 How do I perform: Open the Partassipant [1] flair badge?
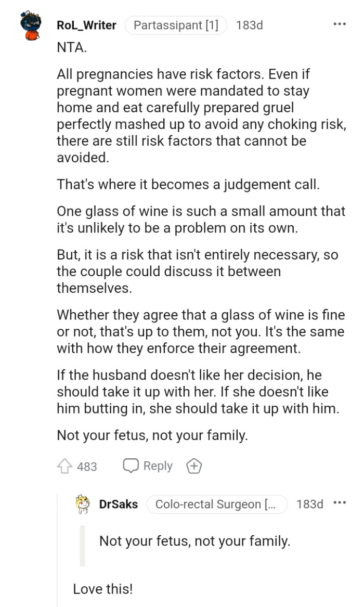(x=176, y=24)
